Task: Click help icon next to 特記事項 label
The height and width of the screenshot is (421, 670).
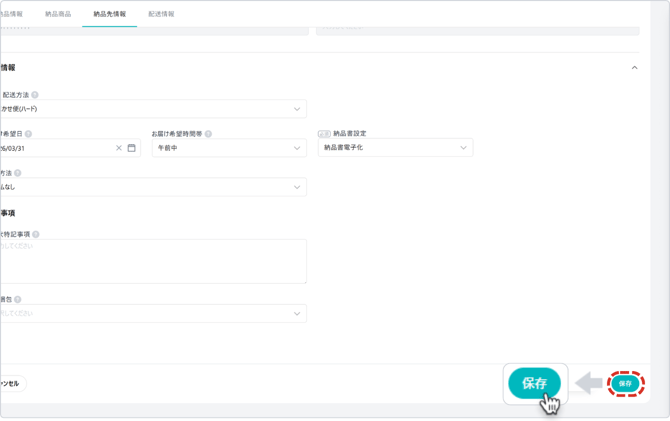Action: (36, 234)
